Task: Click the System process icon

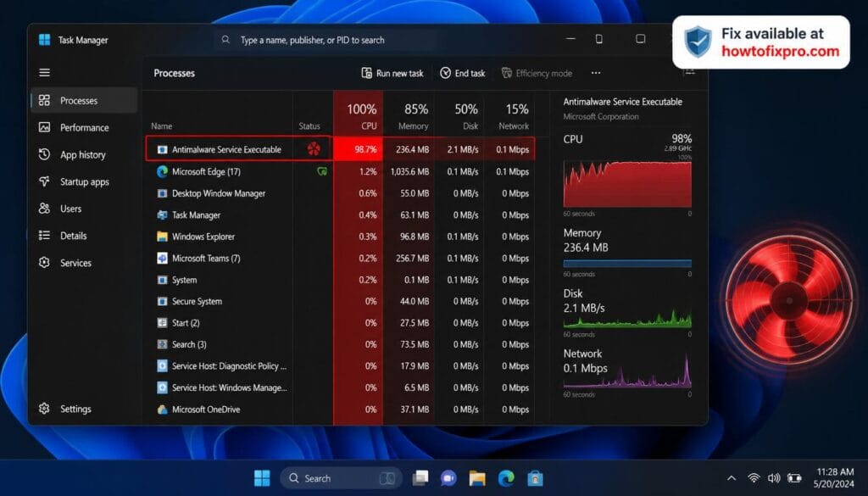Action: 162,280
